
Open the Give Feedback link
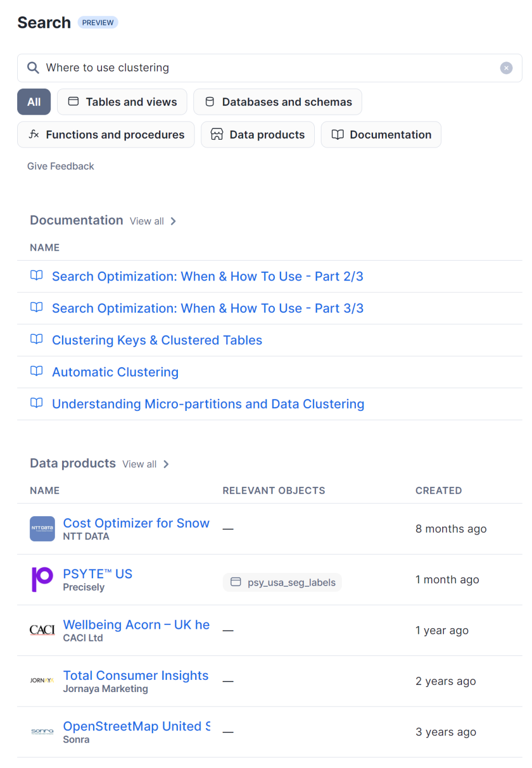pyautogui.click(x=60, y=166)
